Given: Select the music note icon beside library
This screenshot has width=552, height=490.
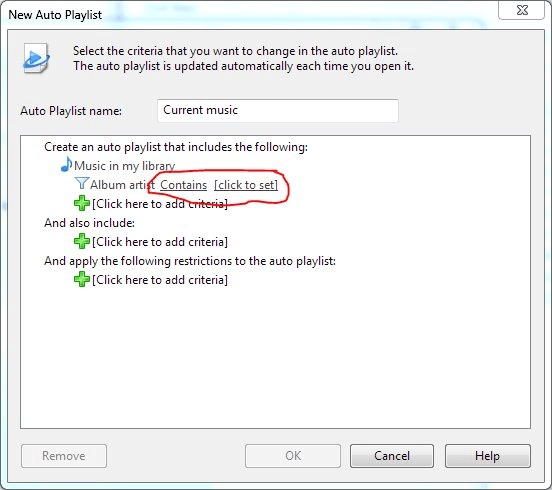Looking at the screenshot, I should (x=66, y=164).
